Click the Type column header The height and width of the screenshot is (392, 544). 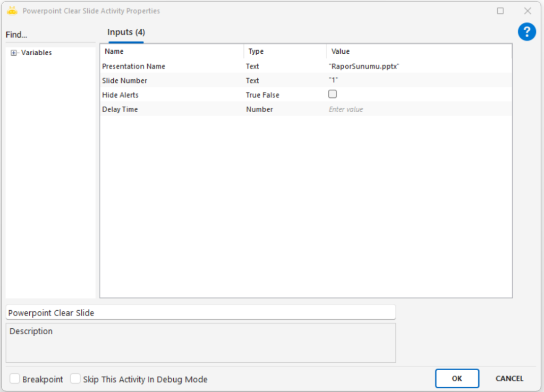(x=285, y=52)
